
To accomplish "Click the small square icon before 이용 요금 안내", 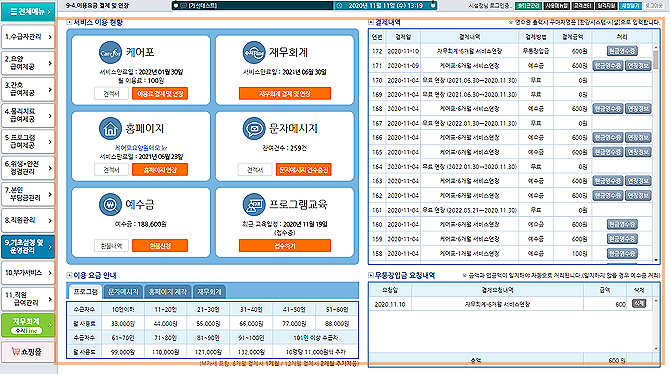I will coord(69,275).
